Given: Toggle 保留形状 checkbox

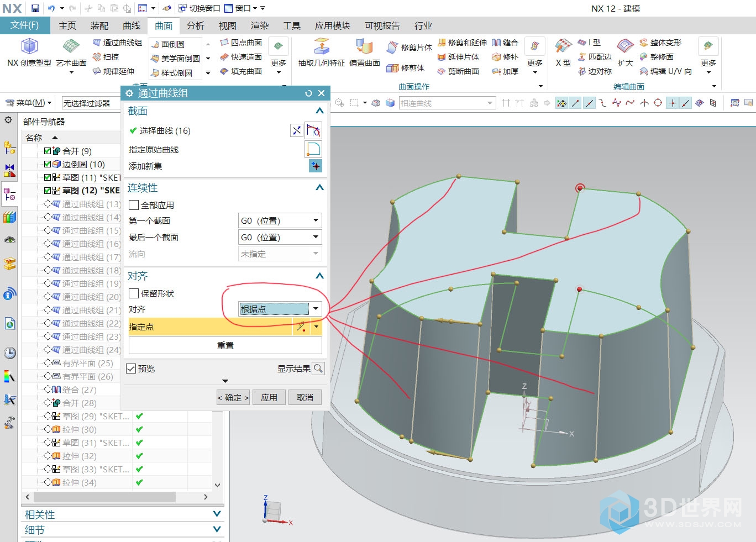Looking at the screenshot, I should 134,293.
